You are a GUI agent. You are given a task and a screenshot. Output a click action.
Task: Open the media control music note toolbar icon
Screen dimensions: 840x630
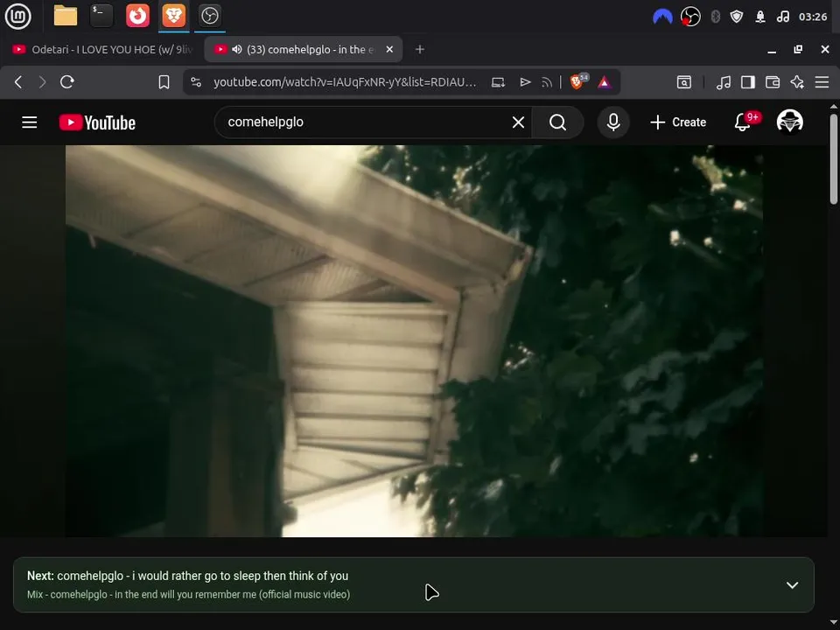tap(724, 82)
